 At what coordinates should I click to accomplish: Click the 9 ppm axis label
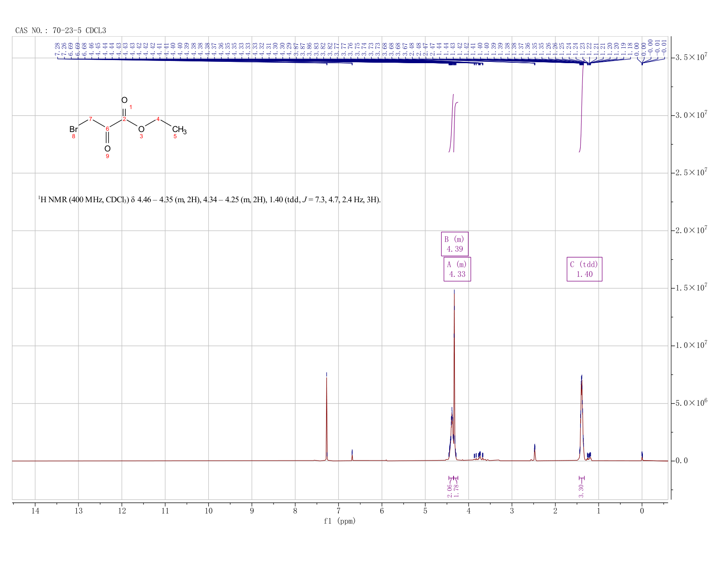(252, 511)
